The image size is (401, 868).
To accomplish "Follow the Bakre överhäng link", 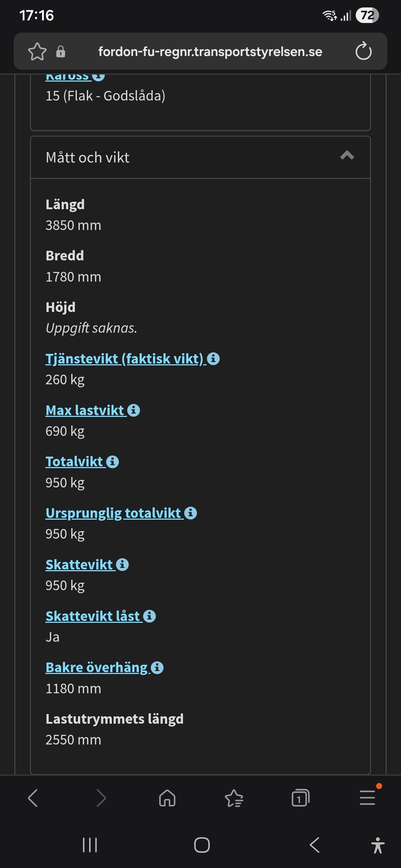I will [96, 668].
